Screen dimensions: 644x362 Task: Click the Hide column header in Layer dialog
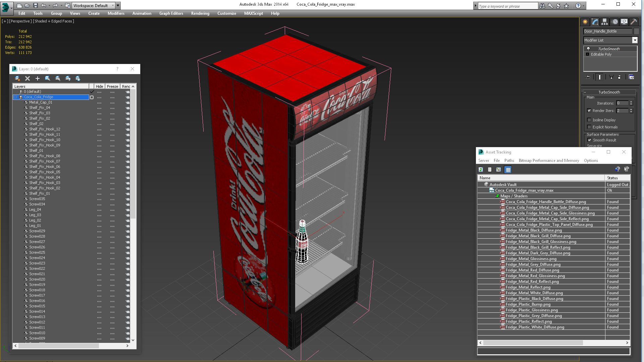100,86
